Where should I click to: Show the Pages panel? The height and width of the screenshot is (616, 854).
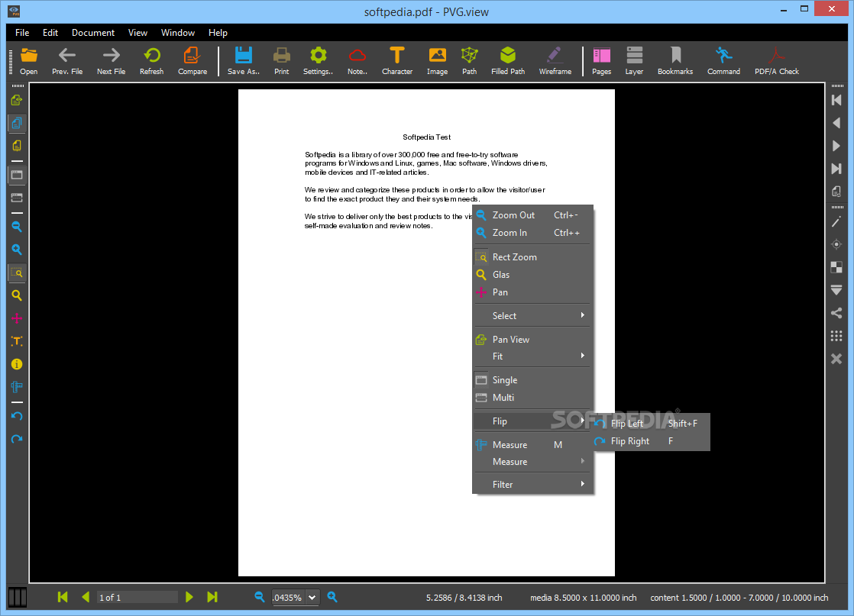(602, 61)
